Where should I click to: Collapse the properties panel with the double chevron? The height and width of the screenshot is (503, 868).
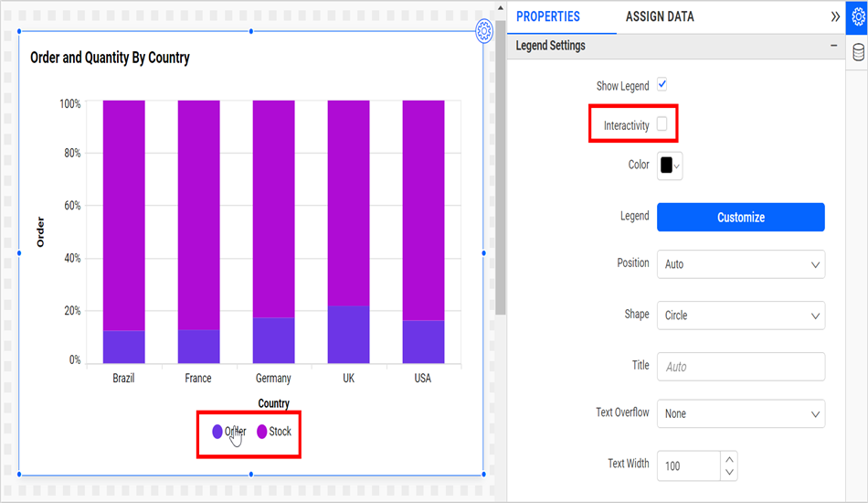(x=835, y=16)
